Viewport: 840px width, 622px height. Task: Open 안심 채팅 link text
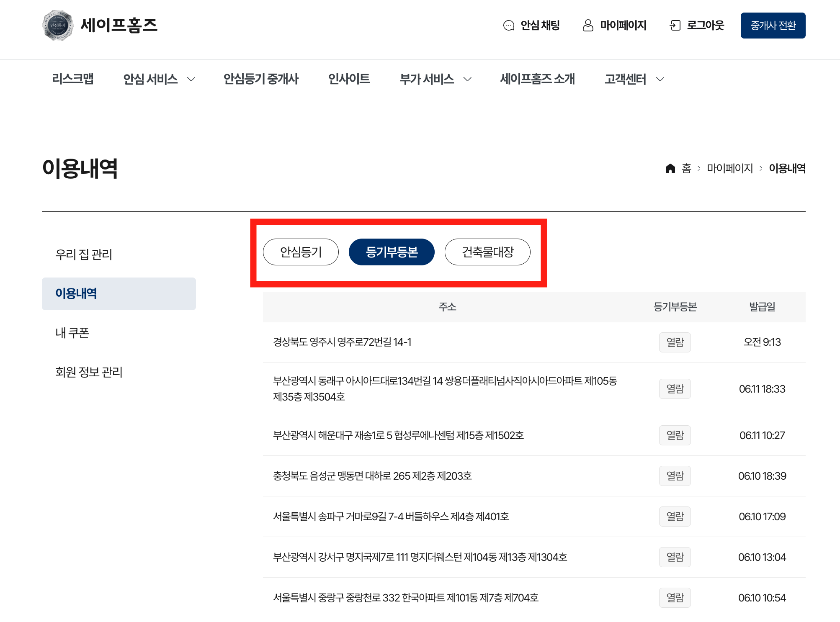(540, 26)
